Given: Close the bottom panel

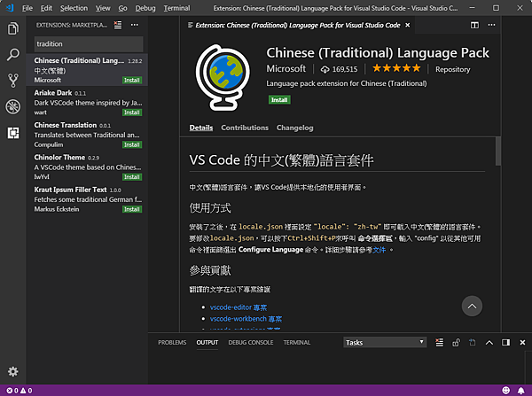Looking at the screenshot, I should click(x=522, y=343).
